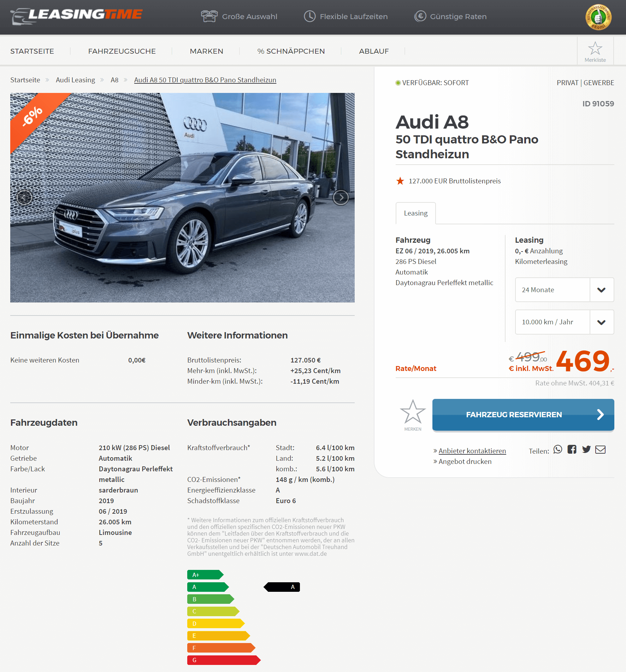Click the '148 g / km (komb.)' value
This screenshot has width=626, height=672.
305,479
